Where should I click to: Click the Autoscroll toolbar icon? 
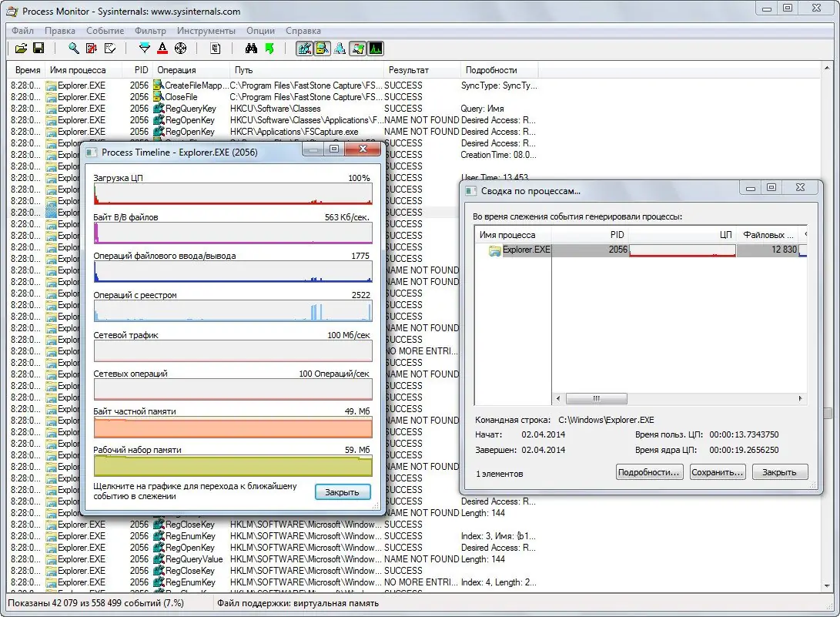click(x=92, y=49)
